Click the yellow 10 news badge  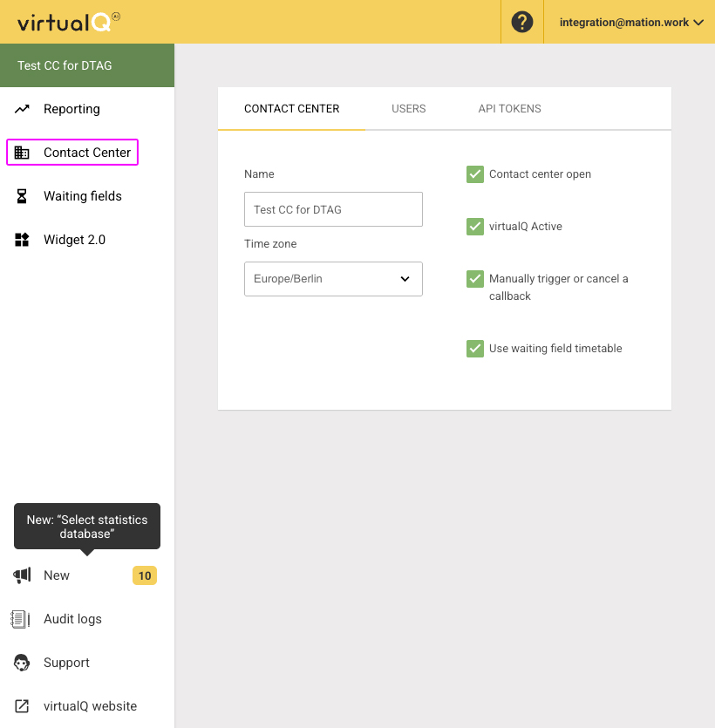click(145, 575)
